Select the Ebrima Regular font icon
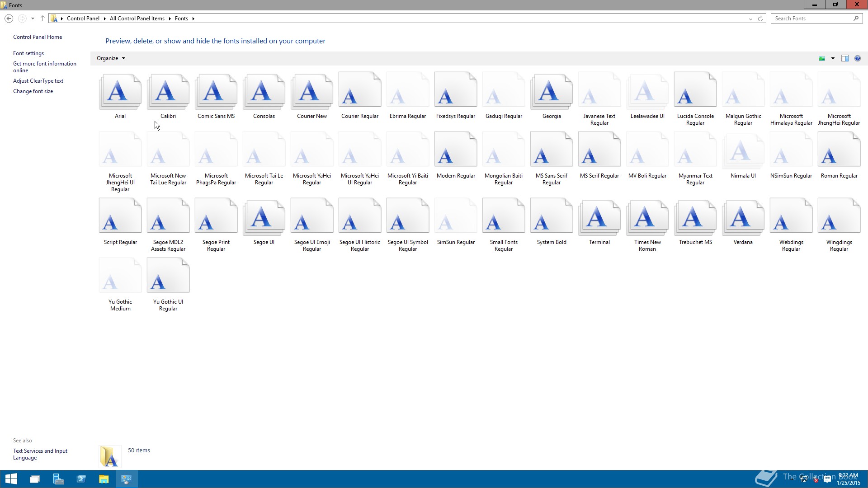 408,90
